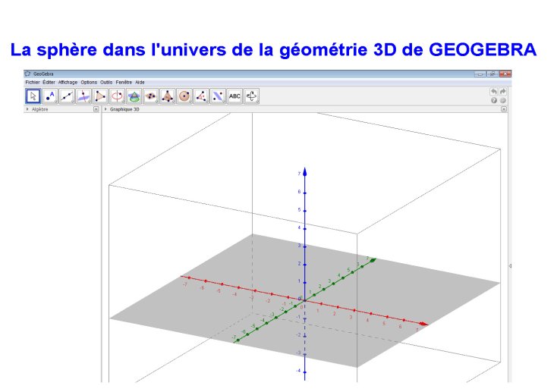Click the Graphique 3D panel title
The height and width of the screenshot is (392, 557).
point(124,109)
